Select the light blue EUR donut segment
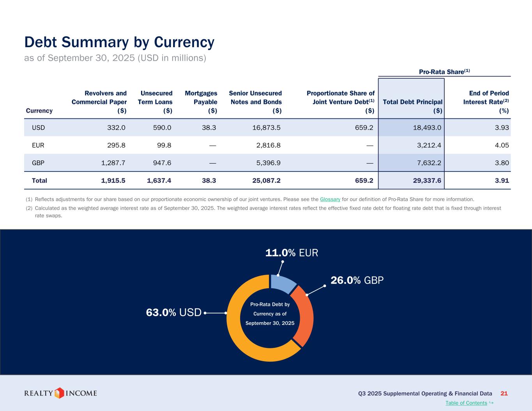Image resolution: width=532 pixels, height=411 pixels. point(283,283)
